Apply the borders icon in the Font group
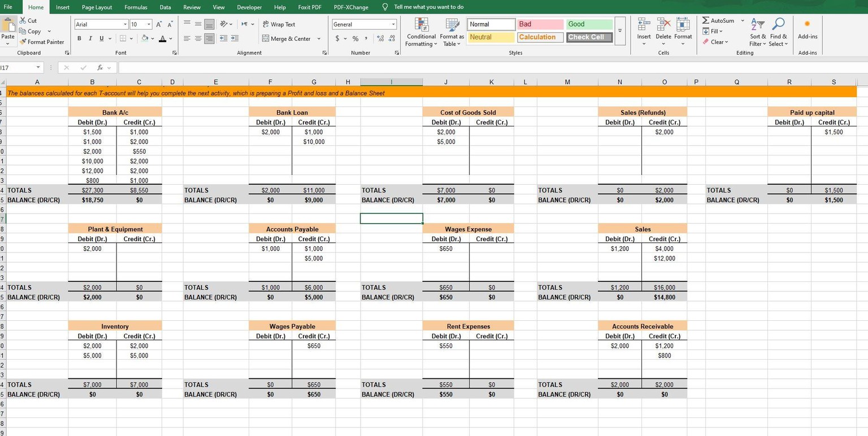 pyautogui.click(x=123, y=38)
